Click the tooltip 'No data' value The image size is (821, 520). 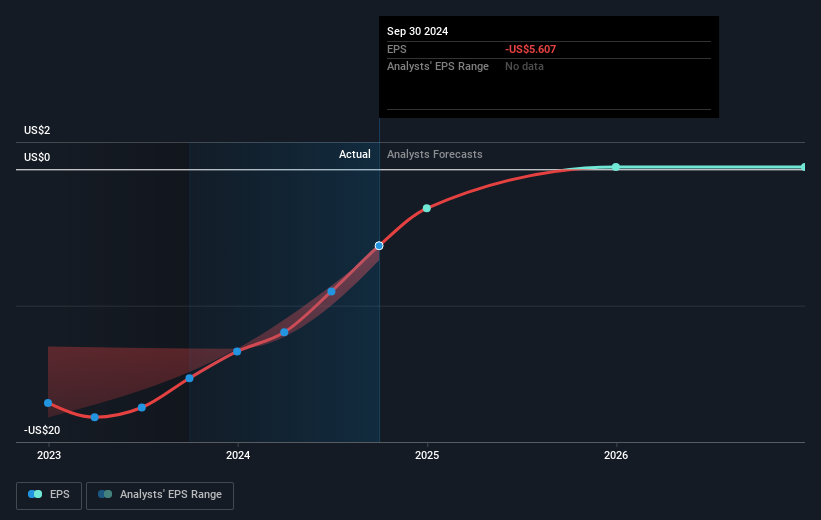(x=524, y=67)
